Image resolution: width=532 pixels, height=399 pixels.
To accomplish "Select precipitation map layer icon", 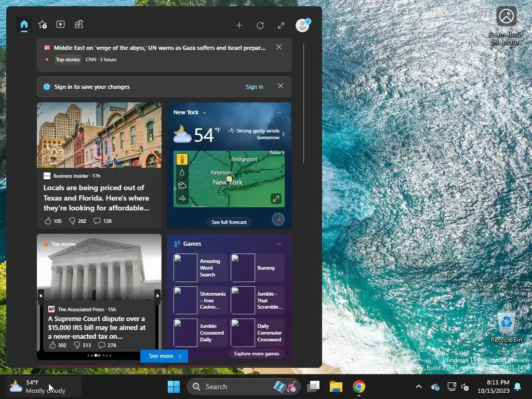I will click(x=182, y=172).
